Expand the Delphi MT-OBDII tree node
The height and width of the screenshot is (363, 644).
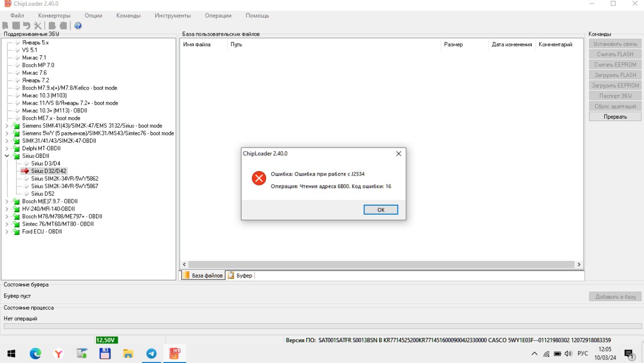(7, 148)
